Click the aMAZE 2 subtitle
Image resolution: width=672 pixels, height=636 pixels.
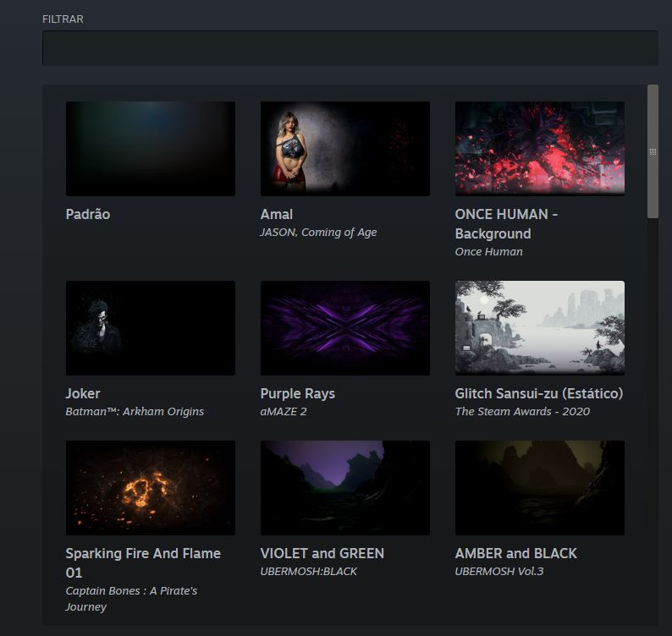click(x=284, y=412)
